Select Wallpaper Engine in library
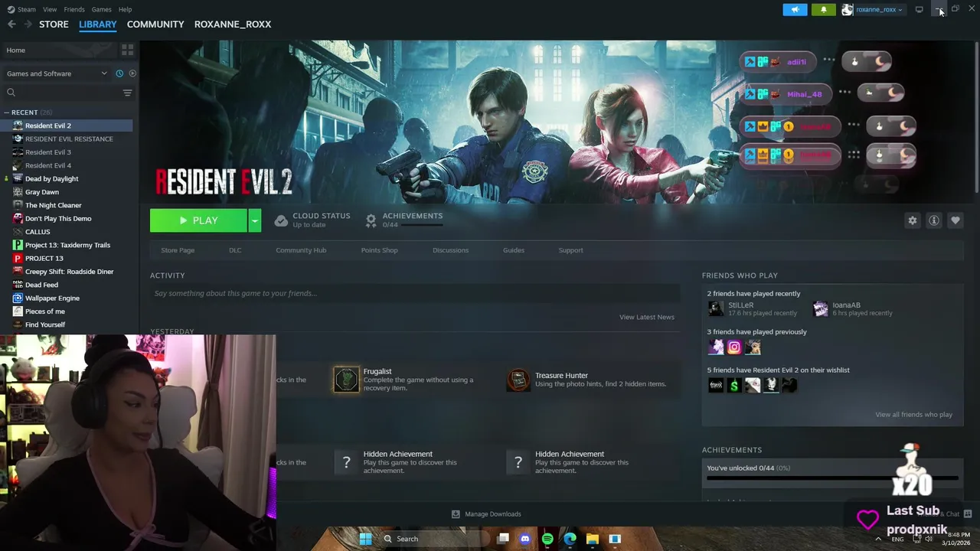 [x=52, y=298]
